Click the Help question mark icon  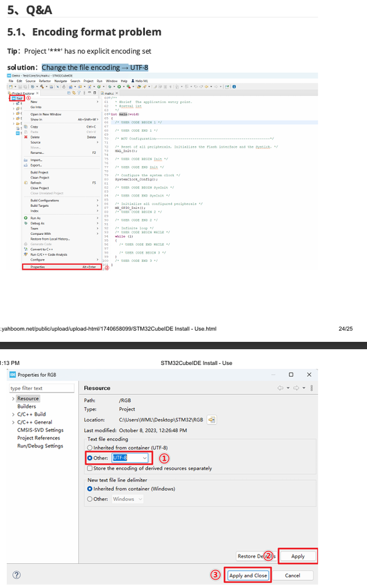click(x=16, y=575)
